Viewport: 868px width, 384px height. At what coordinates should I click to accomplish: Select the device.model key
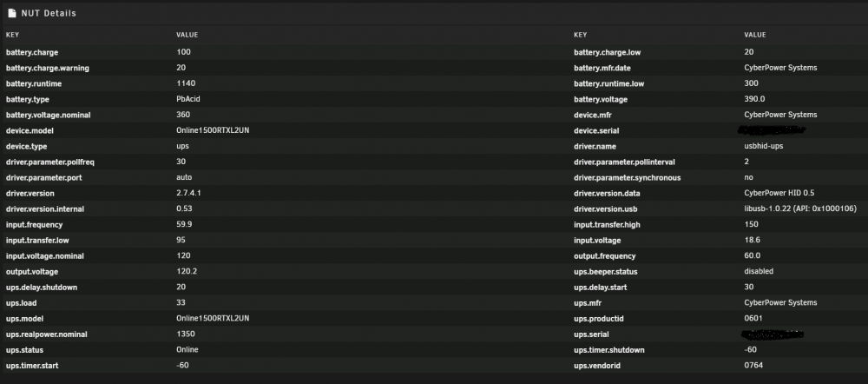tap(30, 131)
